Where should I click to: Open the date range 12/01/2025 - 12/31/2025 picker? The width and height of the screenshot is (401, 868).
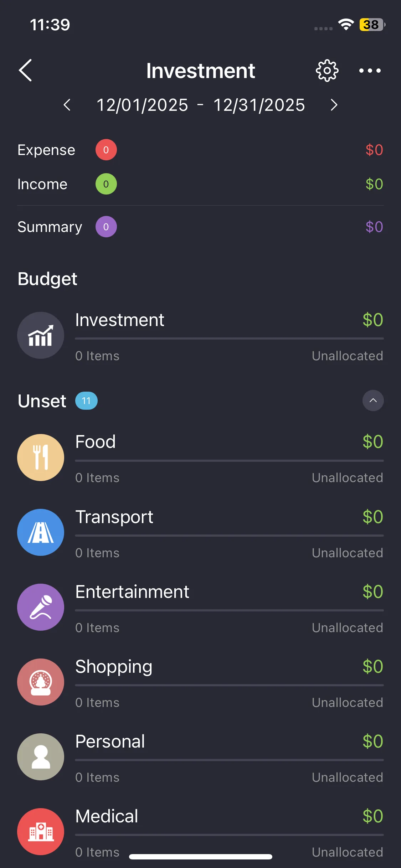(201, 105)
